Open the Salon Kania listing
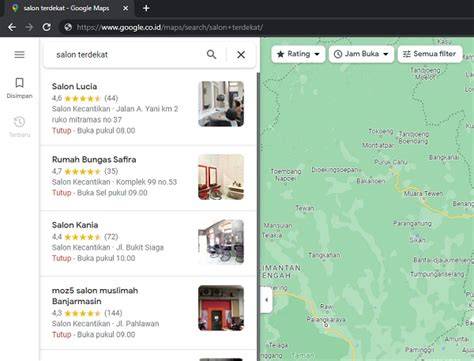Image resolution: width=474 pixels, height=361 pixels. [148, 243]
